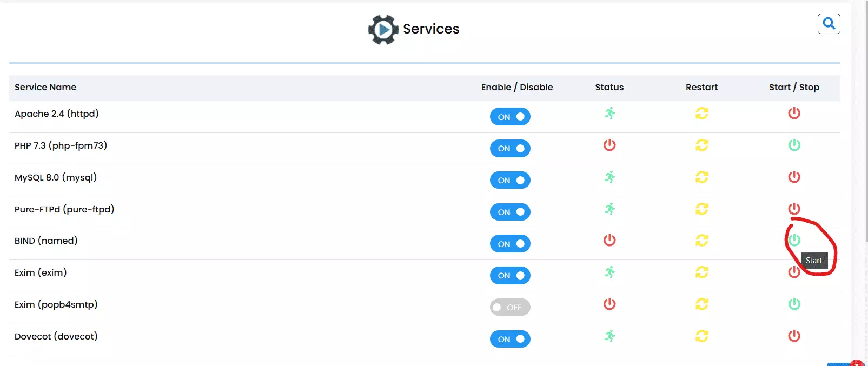Image resolution: width=868 pixels, height=366 pixels.
Task: Toggle Dovecot (dovecot) enable switch
Action: (x=510, y=340)
